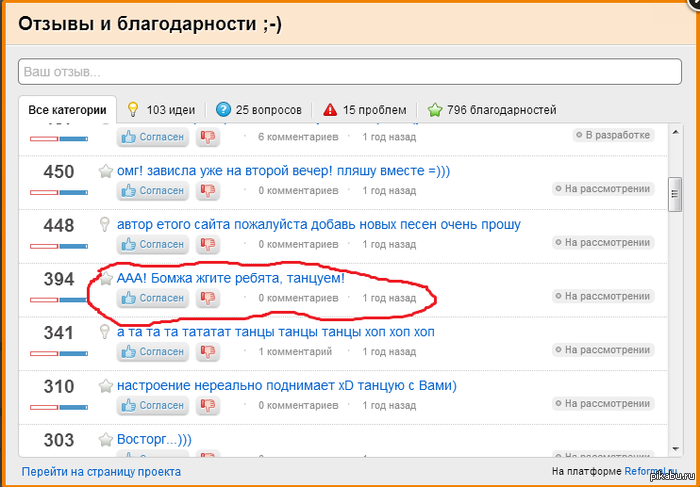700x487 pixels.
Task: Click star icon beside 'омг! зависла' review
Action: click(x=105, y=171)
